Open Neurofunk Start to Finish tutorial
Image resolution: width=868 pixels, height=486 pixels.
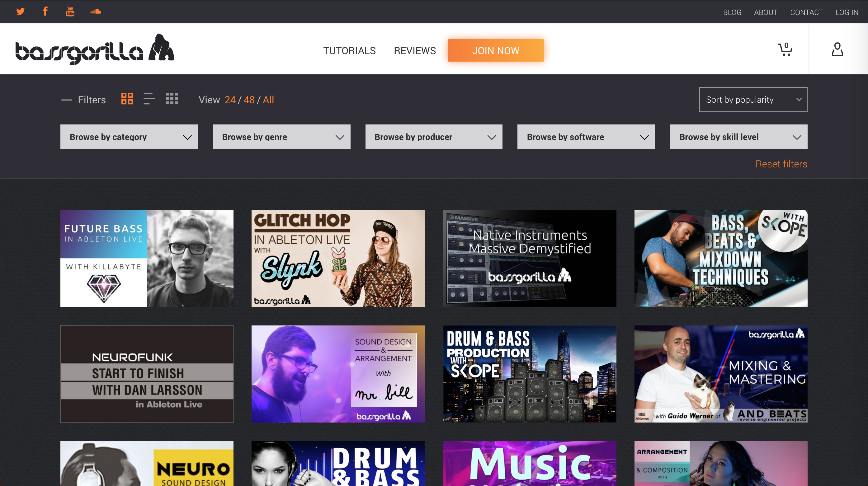147,374
